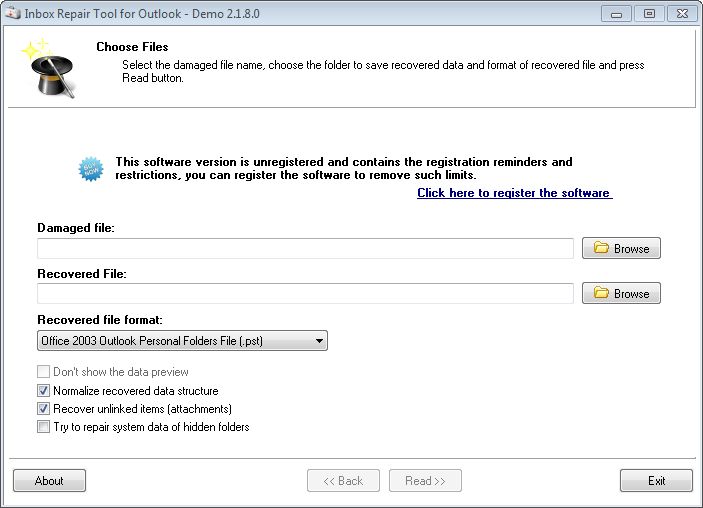Click the app icon in title bar
The image size is (703, 508).
(13, 13)
